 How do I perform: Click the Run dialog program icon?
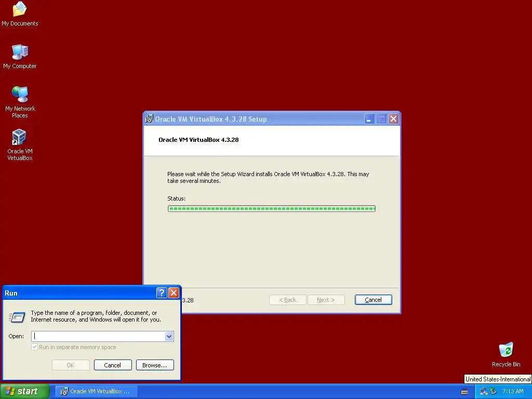pyautogui.click(x=17, y=316)
